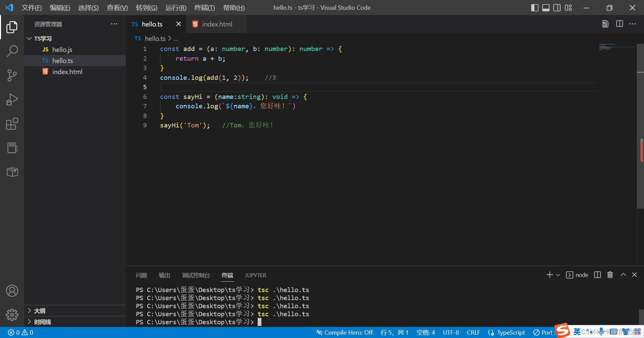Open the 编辑(E) menu
Image resolution: width=644 pixels, height=338 pixels.
pyautogui.click(x=60, y=8)
